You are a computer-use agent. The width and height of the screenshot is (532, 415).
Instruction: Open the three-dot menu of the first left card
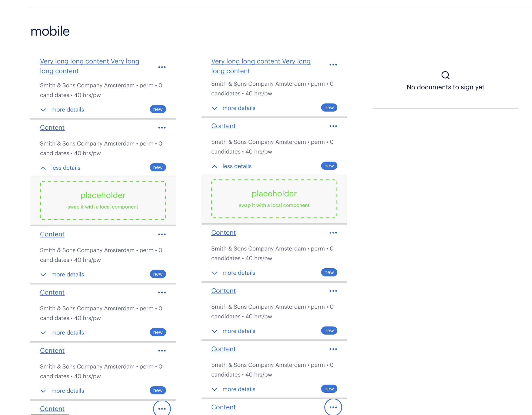162,67
